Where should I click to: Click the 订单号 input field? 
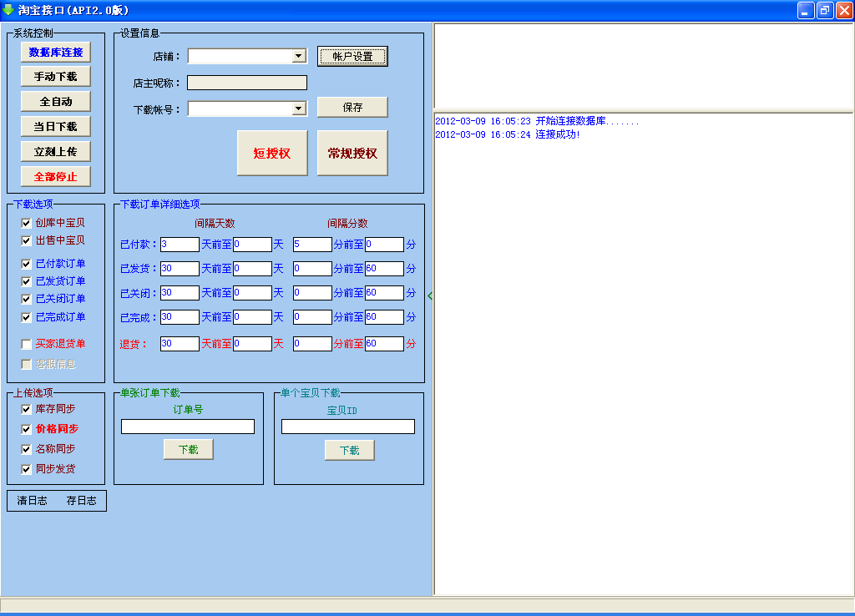pyautogui.click(x=188, y=427)
